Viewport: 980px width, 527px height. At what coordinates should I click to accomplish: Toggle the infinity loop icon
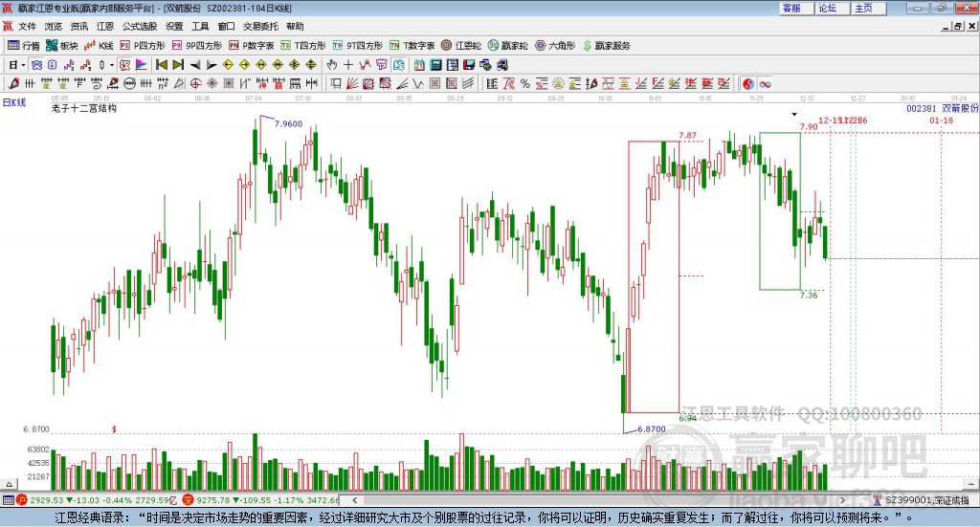(x=765, y=83)
